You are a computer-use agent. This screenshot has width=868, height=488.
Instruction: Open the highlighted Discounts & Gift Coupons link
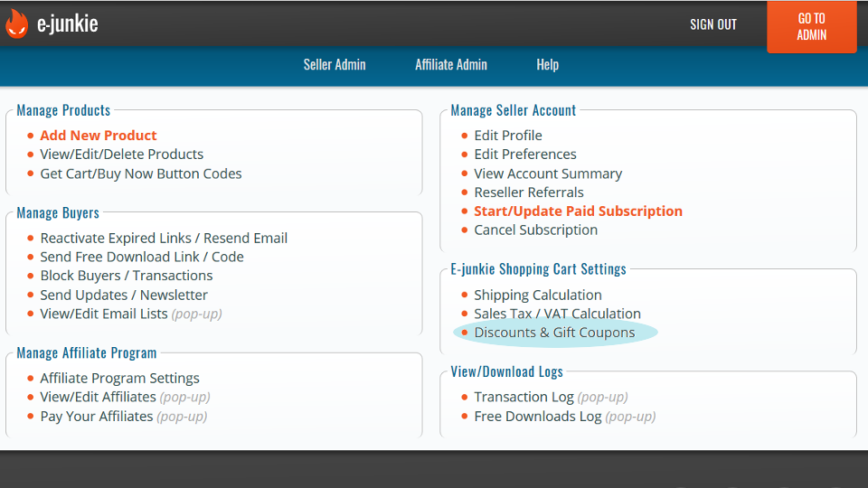coord(554,333)
